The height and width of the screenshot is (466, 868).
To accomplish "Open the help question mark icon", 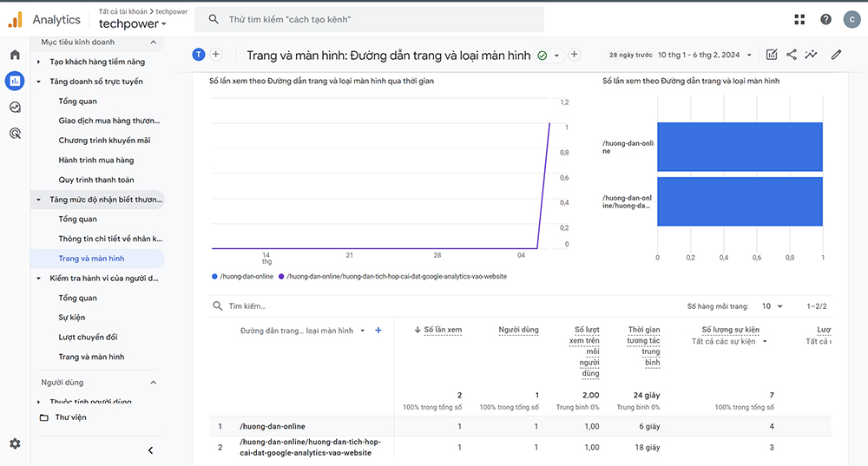I will (x=825, y=19).
